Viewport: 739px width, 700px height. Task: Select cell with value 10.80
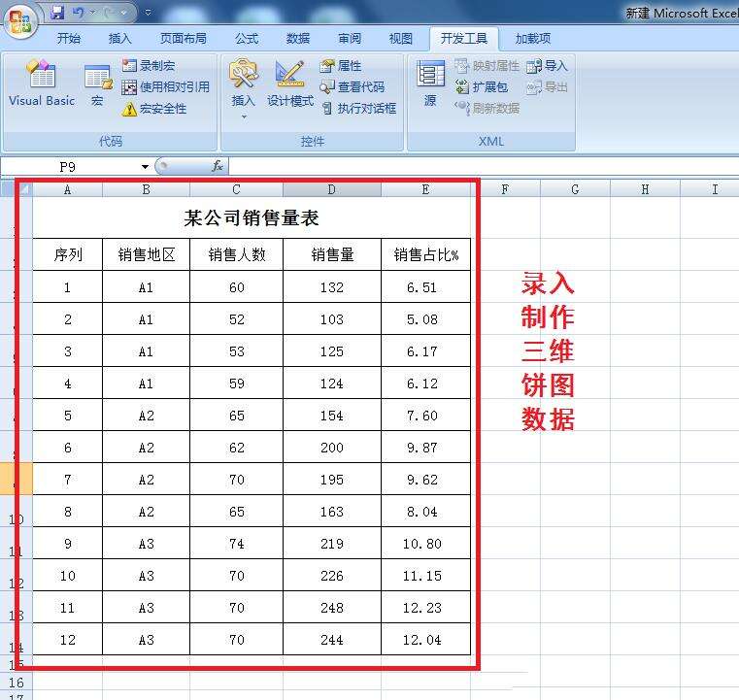[425, 543]
